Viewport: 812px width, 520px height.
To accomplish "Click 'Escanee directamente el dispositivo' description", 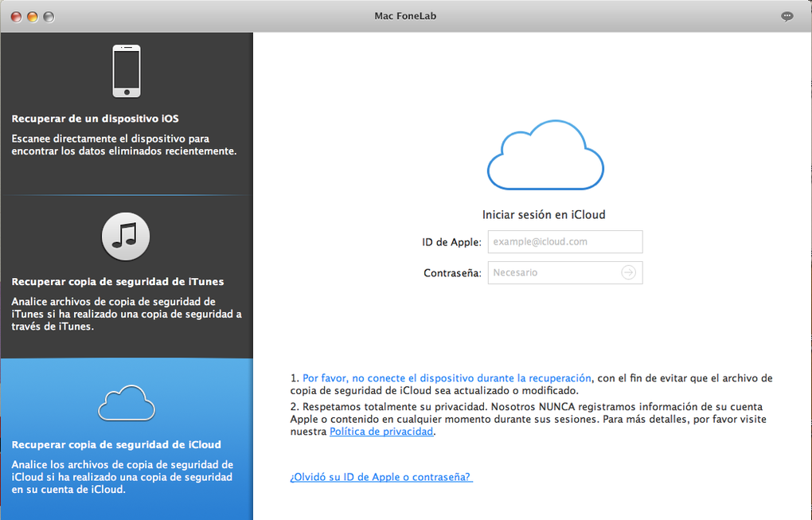I will point(124,145).
